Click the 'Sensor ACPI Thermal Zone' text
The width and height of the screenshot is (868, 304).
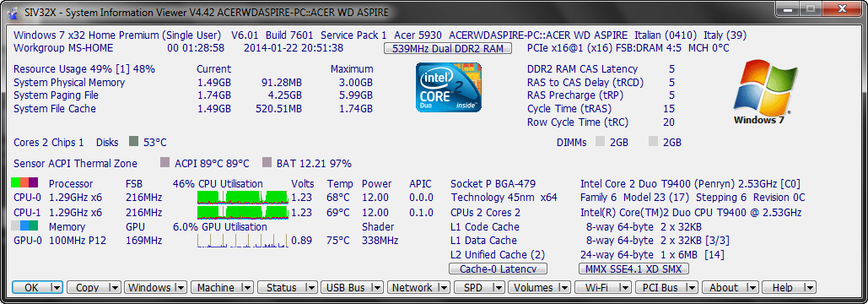75,163
